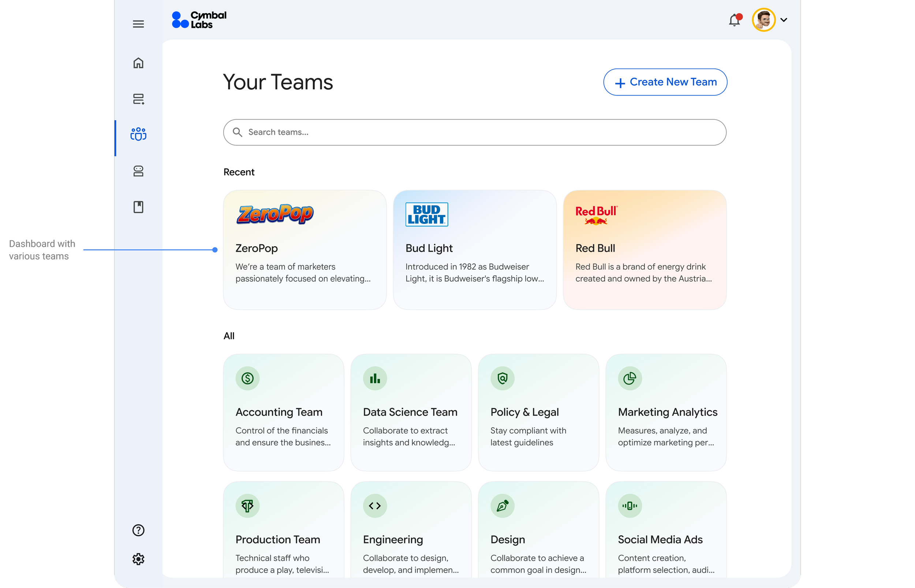Image resolution: width=915 pixels, height=588 pixels.
Task: Open Marketing Analytics title
Action: (x=668, y=412)
